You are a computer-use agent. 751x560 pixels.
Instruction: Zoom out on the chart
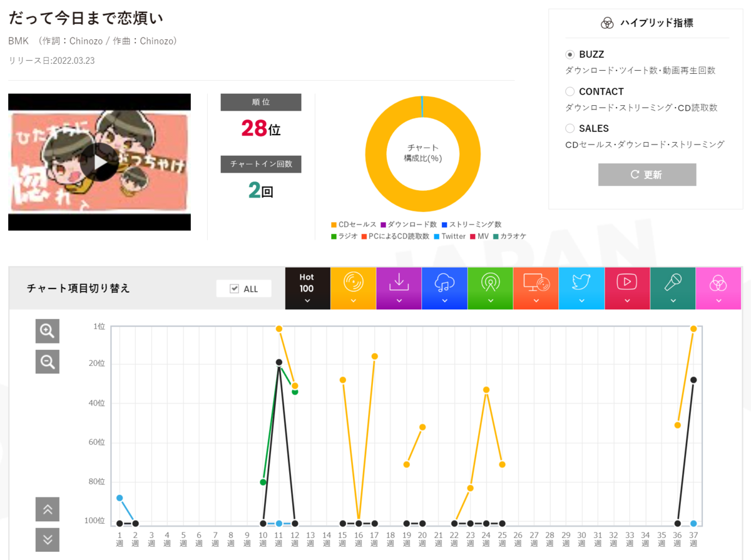click(48, 362)
